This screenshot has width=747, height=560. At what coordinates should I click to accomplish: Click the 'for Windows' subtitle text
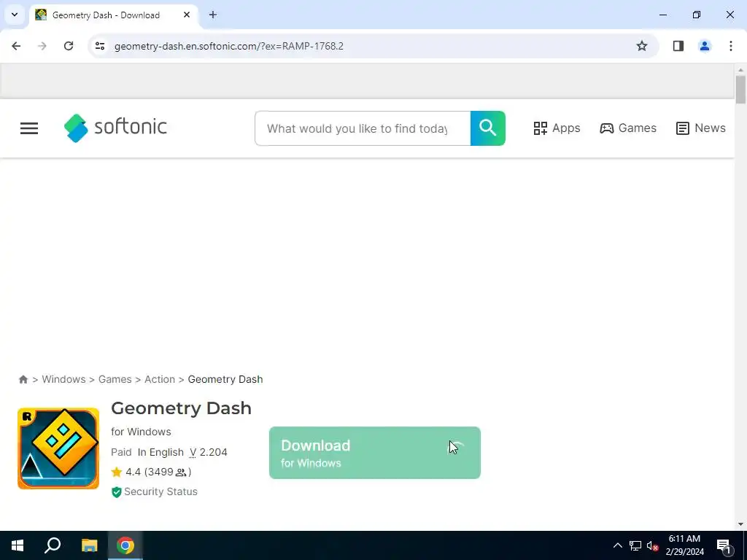[141, 432]
